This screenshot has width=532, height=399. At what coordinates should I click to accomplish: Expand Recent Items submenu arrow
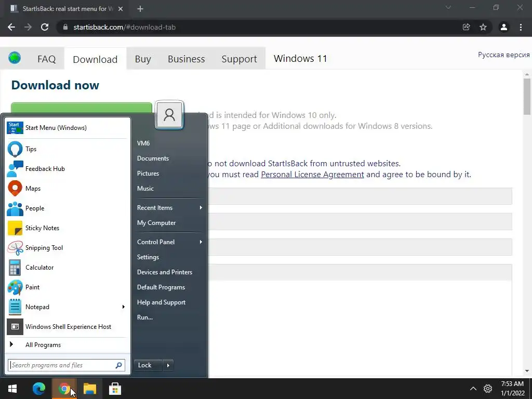[x=201, y=208]
